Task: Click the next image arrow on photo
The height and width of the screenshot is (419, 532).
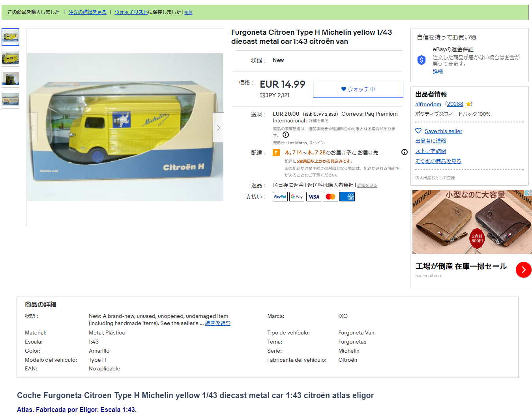Action: pos(218,128)
